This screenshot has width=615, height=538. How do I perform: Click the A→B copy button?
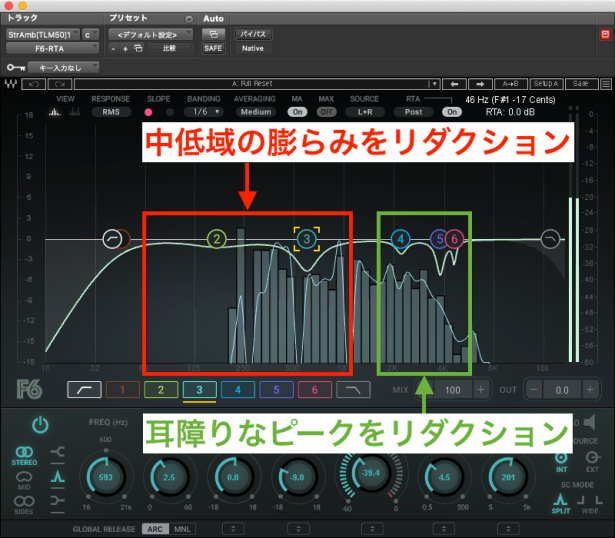click(510, 84)
